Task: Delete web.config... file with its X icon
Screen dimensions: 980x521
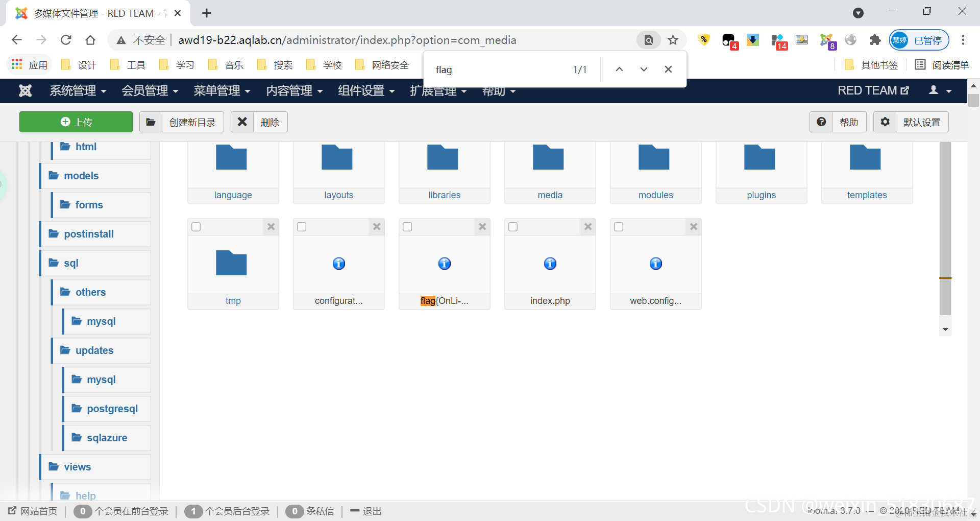Action: pos(694,227)
